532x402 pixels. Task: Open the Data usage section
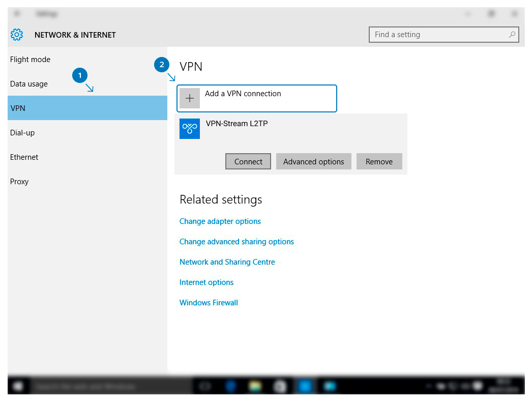tap(87, 84)
